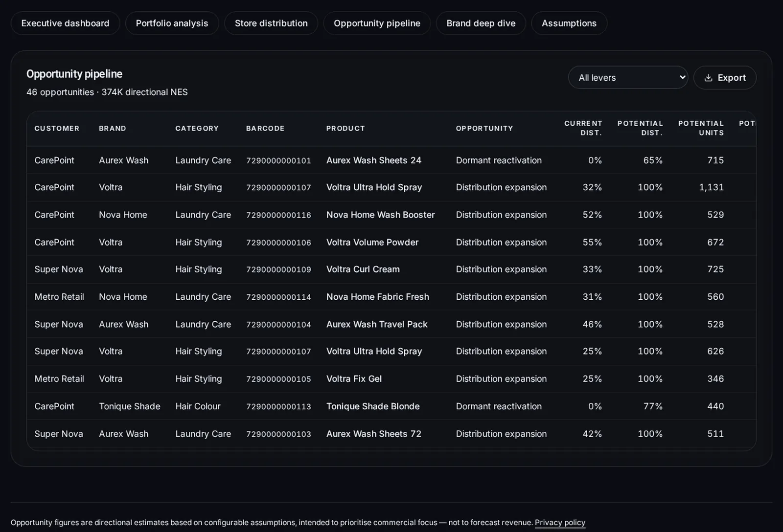Select the Aurex Wash Sheets 24 row

[x=391, y=160]
